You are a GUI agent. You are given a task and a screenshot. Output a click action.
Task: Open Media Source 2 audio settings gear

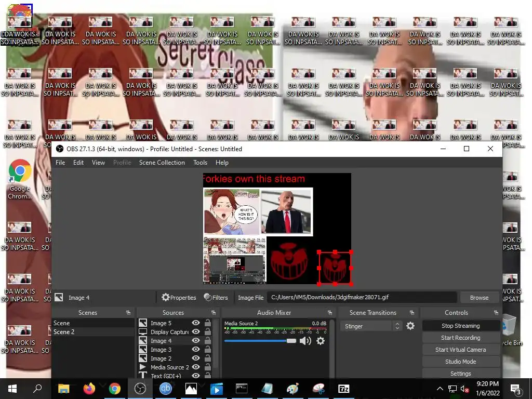click(x=321, y=341)
